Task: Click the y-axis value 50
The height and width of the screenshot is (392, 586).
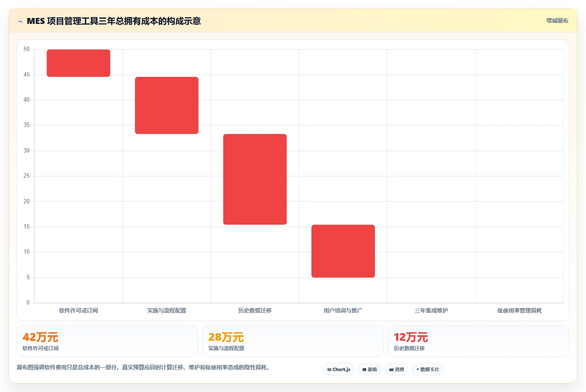Action: [x=26, y=49]
